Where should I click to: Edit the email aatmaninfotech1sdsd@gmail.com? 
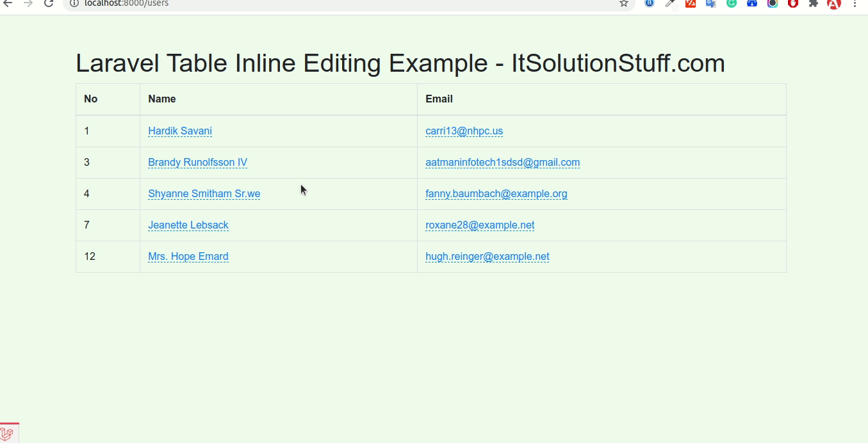(x=503, y=162)
